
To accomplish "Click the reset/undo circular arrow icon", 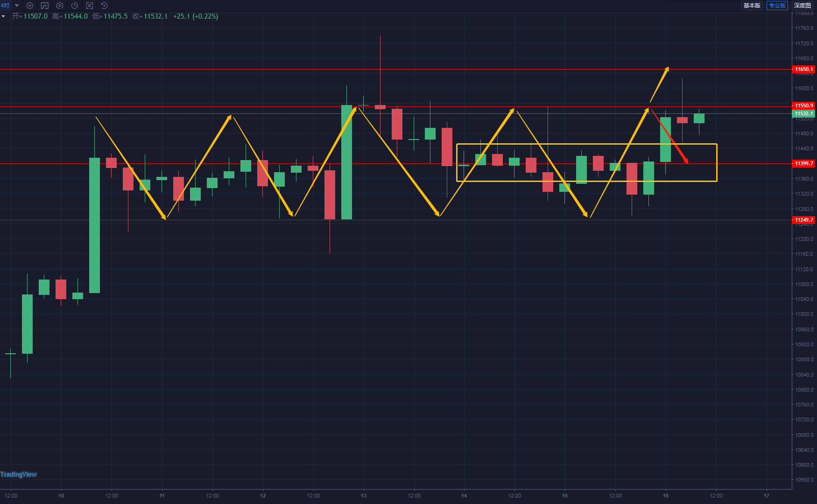I will tap(105, 6).
